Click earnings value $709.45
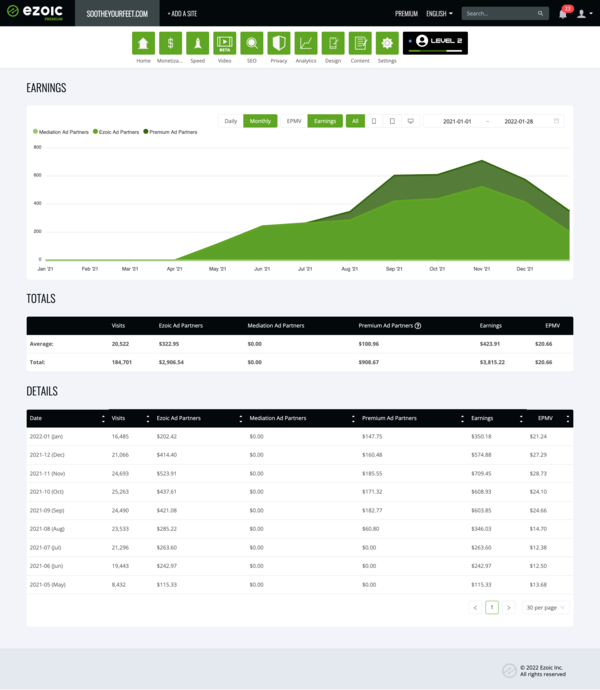Viewport: 600px width, 690px height. (x=481, y=473)
